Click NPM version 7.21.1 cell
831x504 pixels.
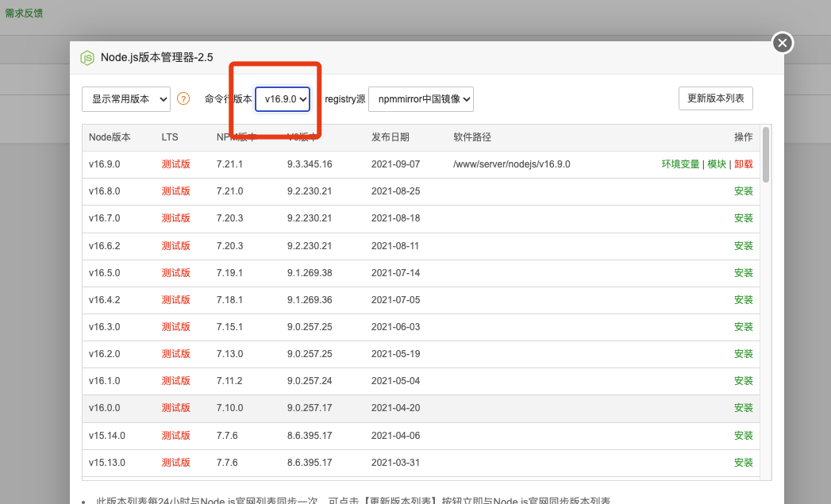point(229,164)
